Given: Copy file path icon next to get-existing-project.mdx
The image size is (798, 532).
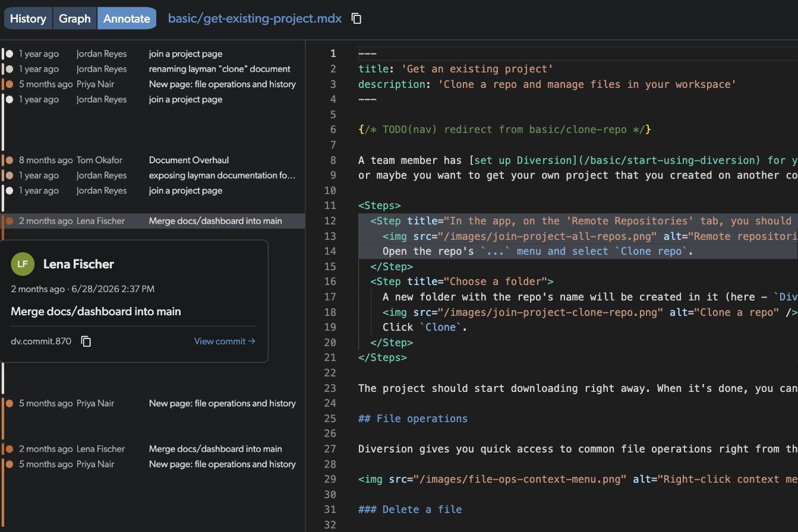Looking at the screenshot, I should (x=357, y=18).
